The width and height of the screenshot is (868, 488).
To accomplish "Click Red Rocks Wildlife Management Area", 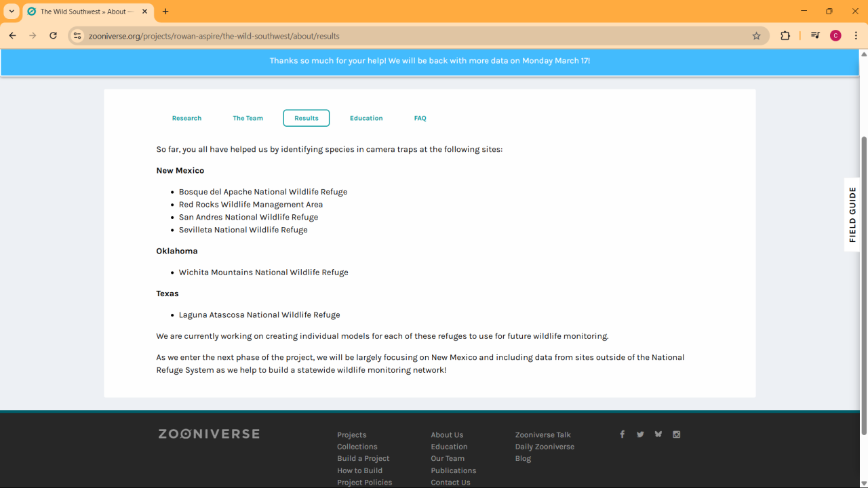I will [x=251, y=205].
